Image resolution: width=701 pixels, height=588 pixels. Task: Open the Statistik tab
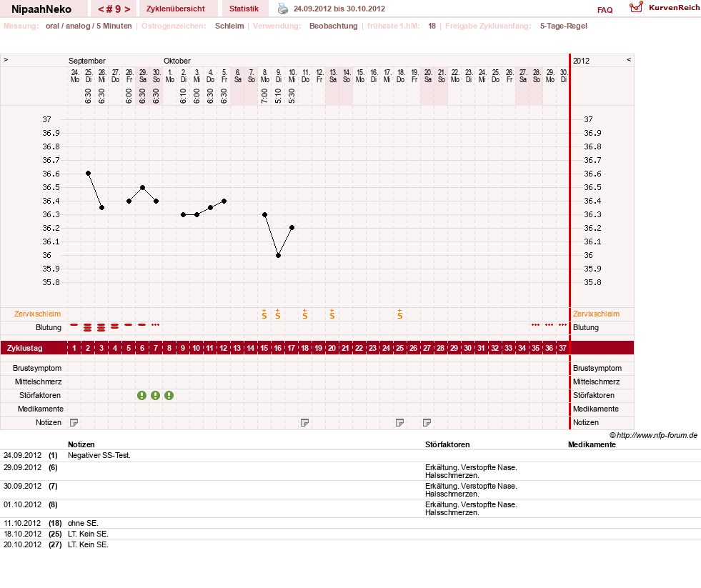pos(244,9)
